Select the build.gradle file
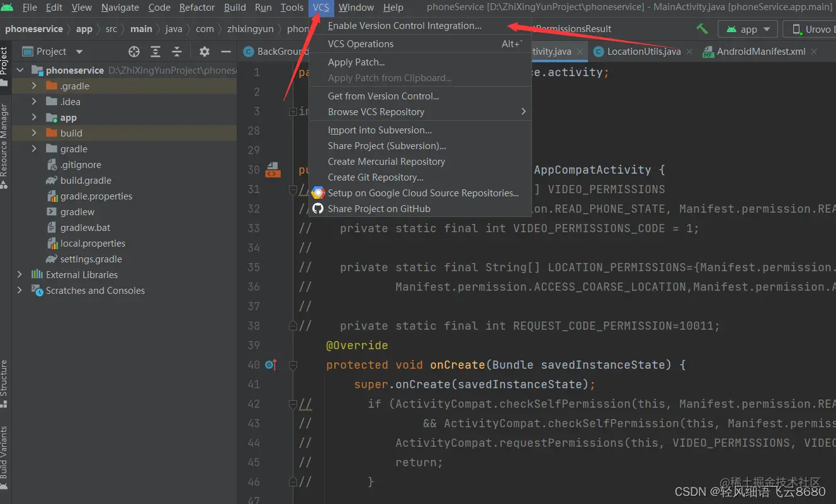This screenshot has width=836, height=504. [86, 181]
